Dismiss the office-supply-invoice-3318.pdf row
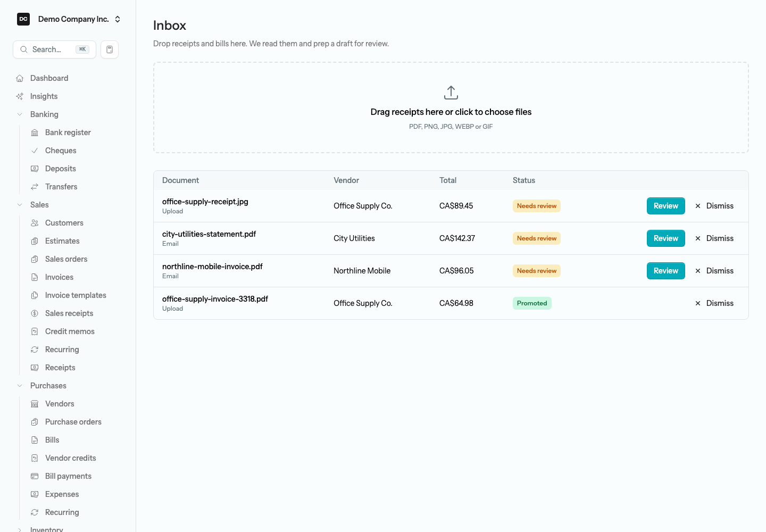The width and height of the screenshot is (766, 532). pos(714,303)
